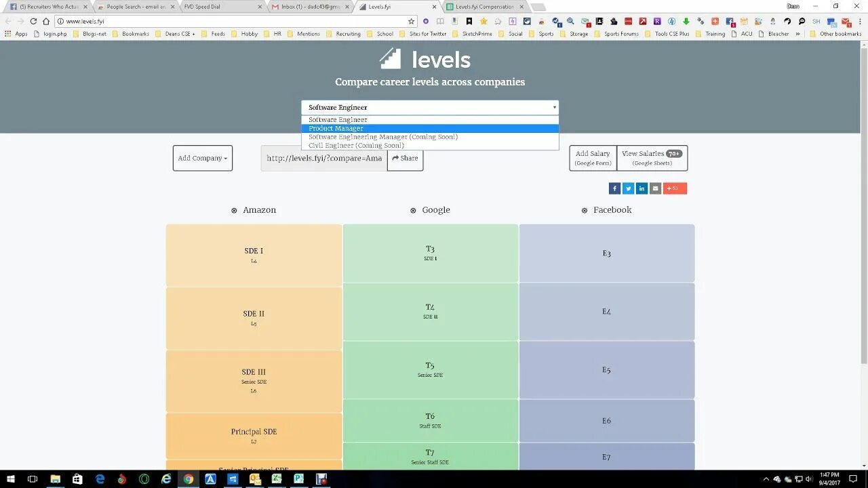Image resolution: width=868 pixels, height=488 pixels.
Task: Click the SH extension icon
Action: click(x=816, y=21)
